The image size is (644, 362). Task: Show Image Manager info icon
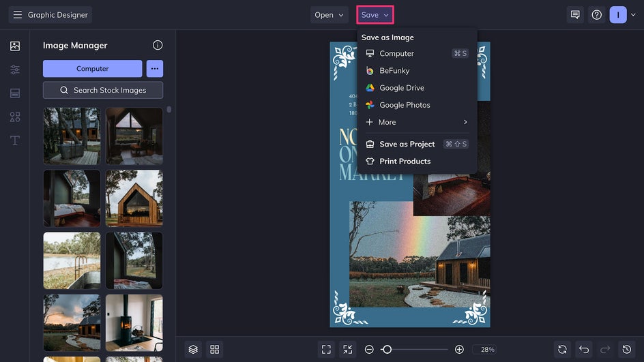(x=158, y=45)
